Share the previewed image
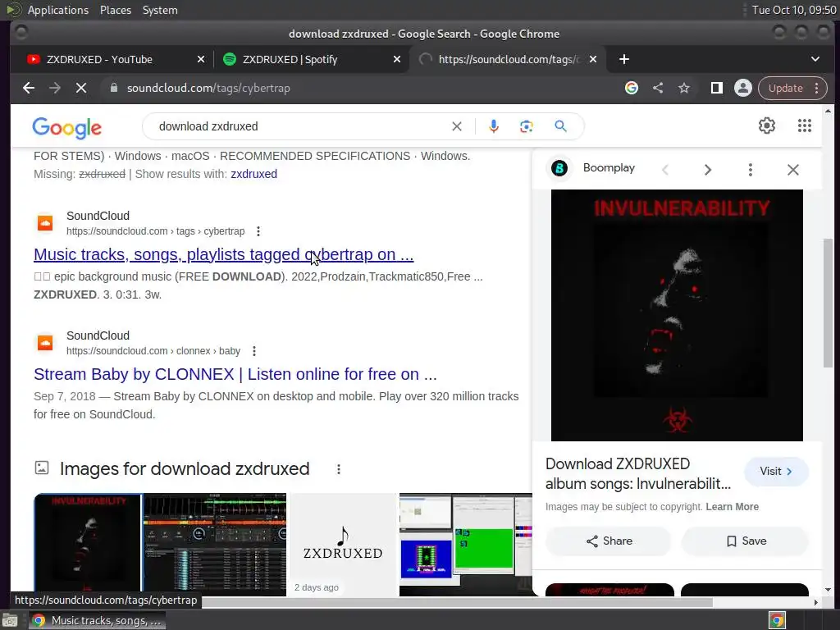The width and height of the screenshot is (840, 630). click(x=609, y=541)
